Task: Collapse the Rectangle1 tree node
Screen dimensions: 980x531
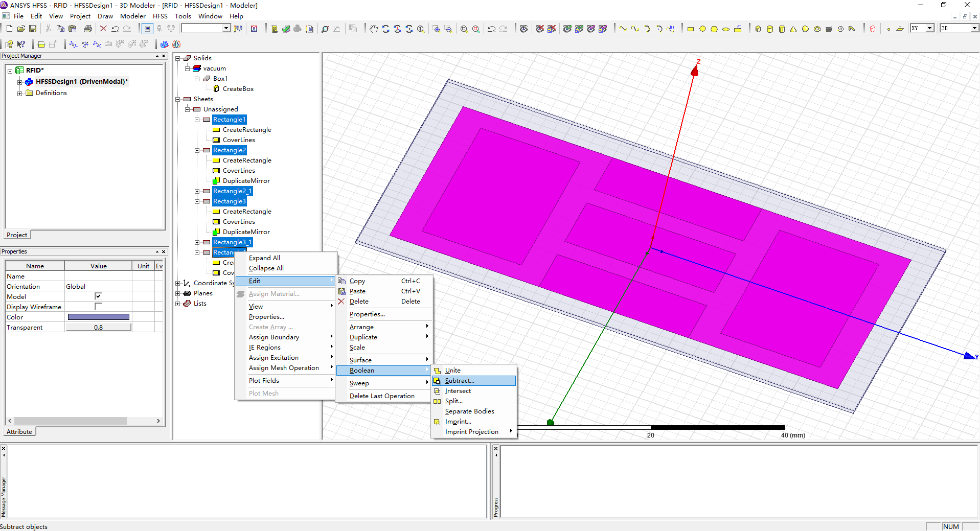Action: pos(197,120)
